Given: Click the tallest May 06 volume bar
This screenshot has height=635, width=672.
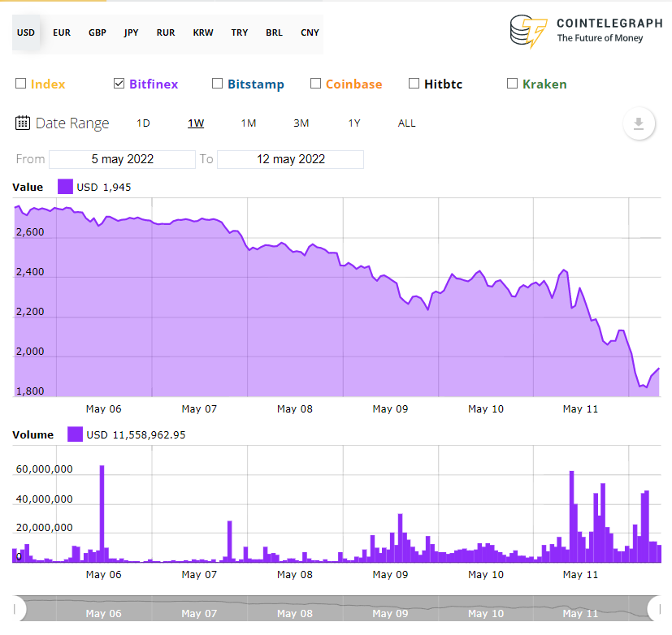Looking at the screenshot, I should pyautogui.click(x=102, y=513).
